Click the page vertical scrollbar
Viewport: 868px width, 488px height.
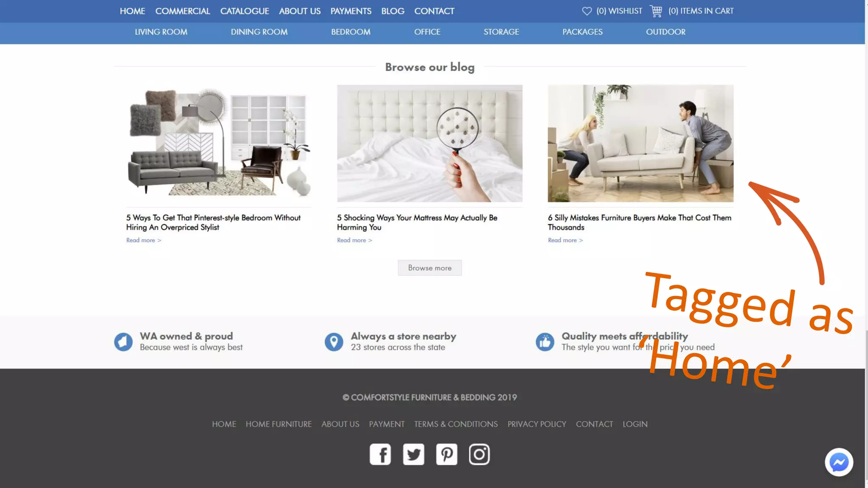point(866,407)
